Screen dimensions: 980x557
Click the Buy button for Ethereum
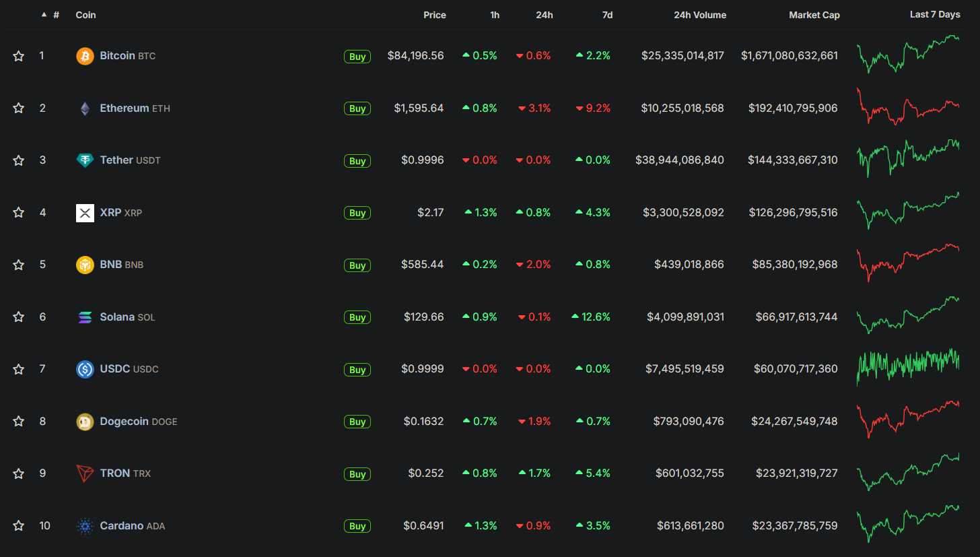pos(357,108)
